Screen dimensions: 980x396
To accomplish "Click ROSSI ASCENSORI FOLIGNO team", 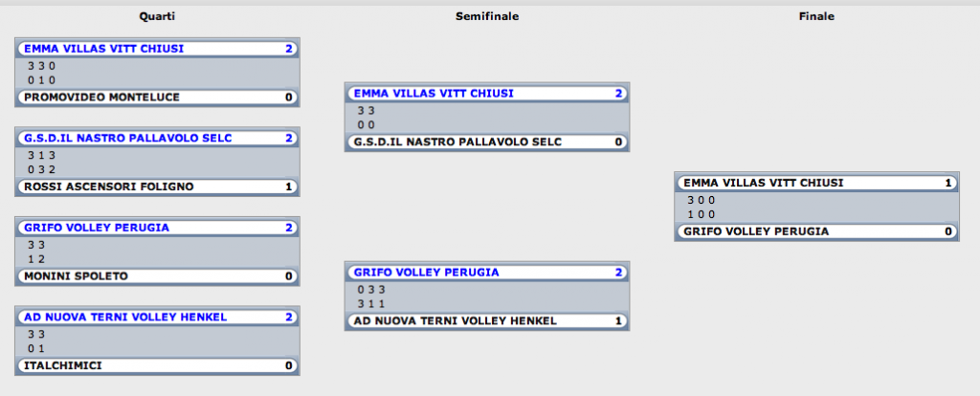I will [158, 187].
